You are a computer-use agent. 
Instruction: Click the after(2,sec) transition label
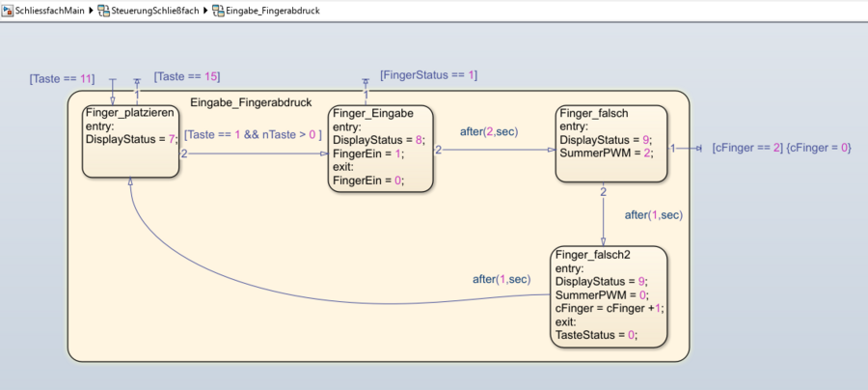(487, 130)
